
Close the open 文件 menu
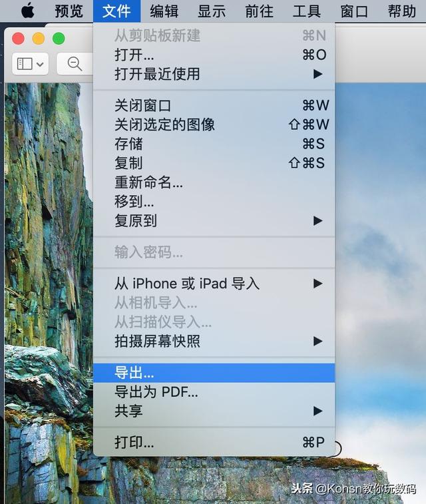point(116,11)
